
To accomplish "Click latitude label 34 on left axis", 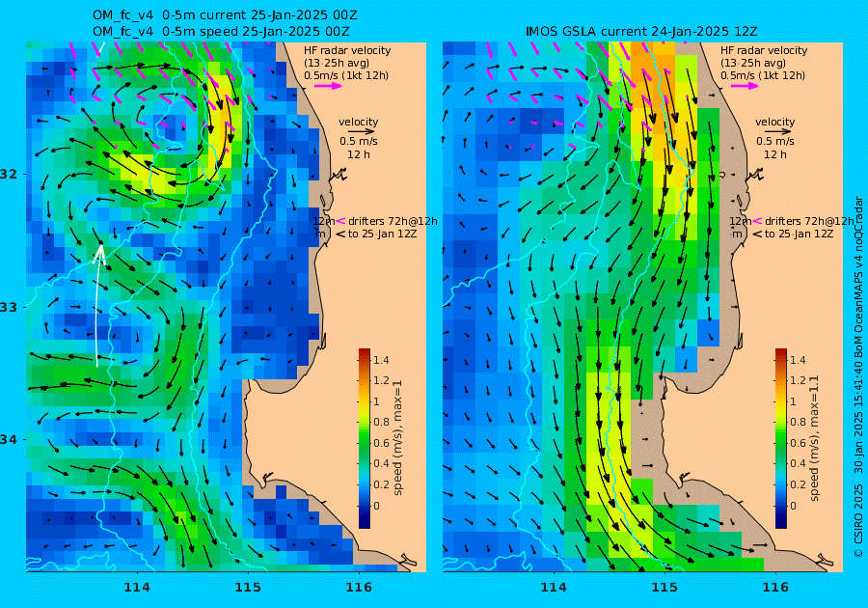I will [9, 440].
